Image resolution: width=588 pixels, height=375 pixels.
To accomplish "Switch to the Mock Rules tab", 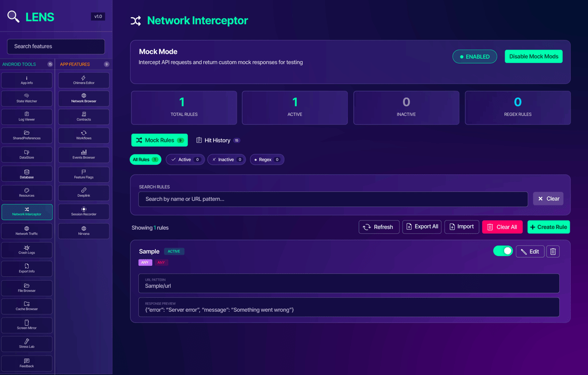I will tap(160, 140).
